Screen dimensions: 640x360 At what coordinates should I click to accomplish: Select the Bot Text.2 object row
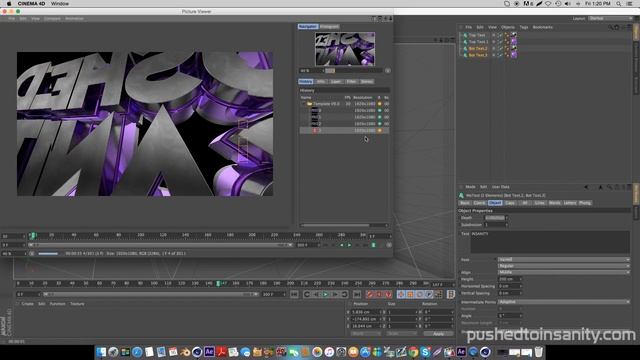pyautogui.click(x=478, y=48)
